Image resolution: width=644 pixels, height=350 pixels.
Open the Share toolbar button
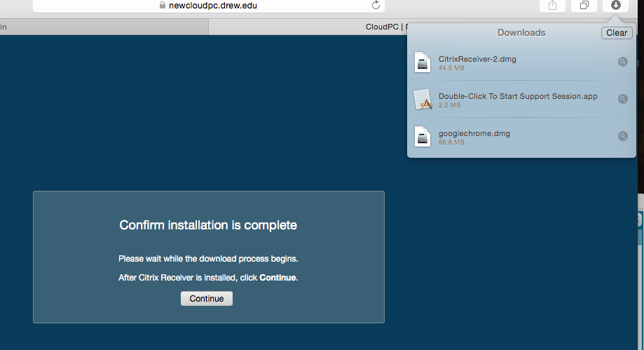coord(552,5)
